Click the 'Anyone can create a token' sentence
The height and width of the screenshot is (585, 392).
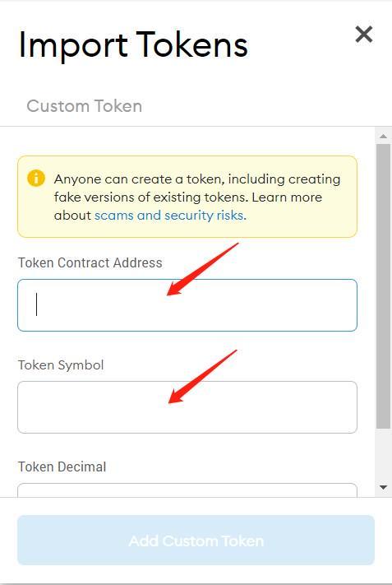click(196, 188)
